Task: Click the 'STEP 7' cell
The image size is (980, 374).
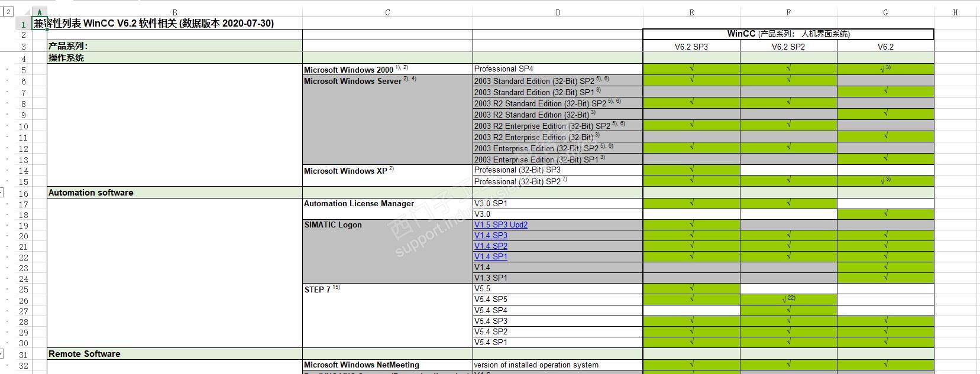Action: coord(387,316)
